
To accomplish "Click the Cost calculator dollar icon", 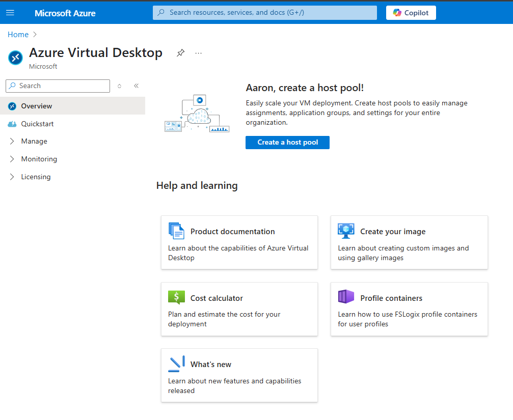I will click(x=176, y=297).
